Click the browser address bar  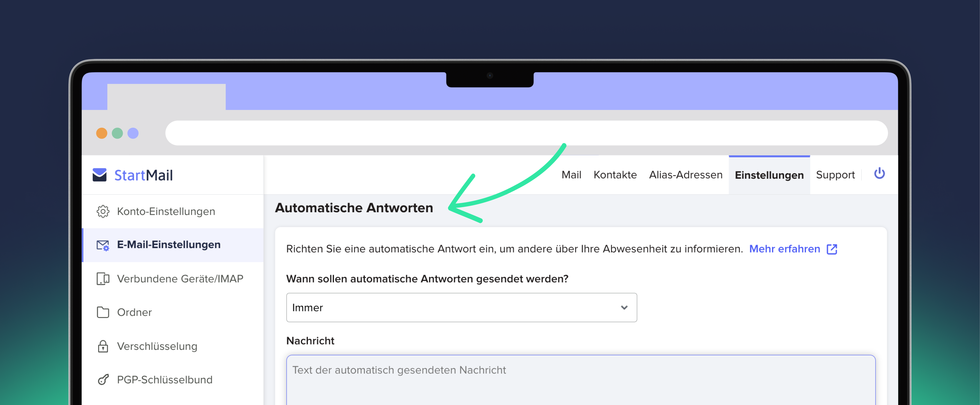(526, 133)
